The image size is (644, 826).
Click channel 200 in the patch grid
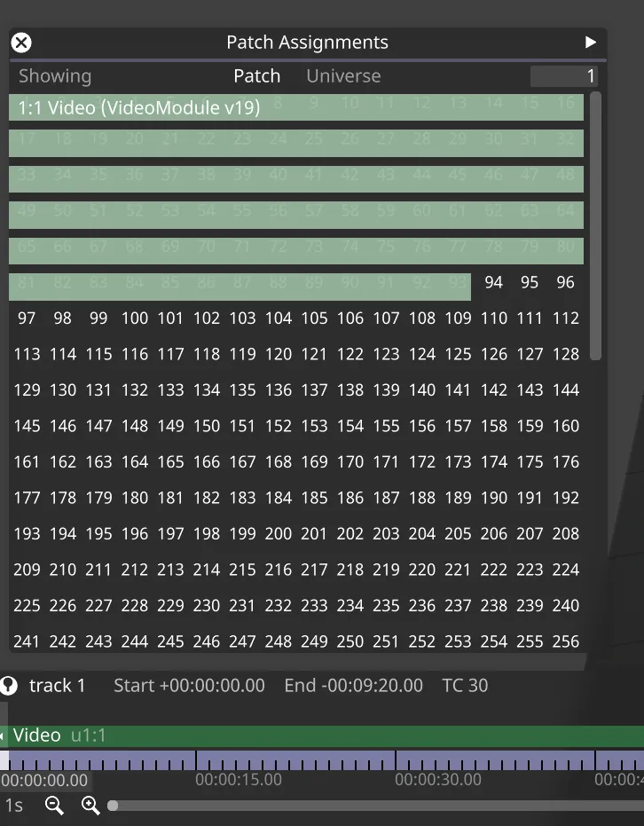pyautogui.click(x=279, y=534)
